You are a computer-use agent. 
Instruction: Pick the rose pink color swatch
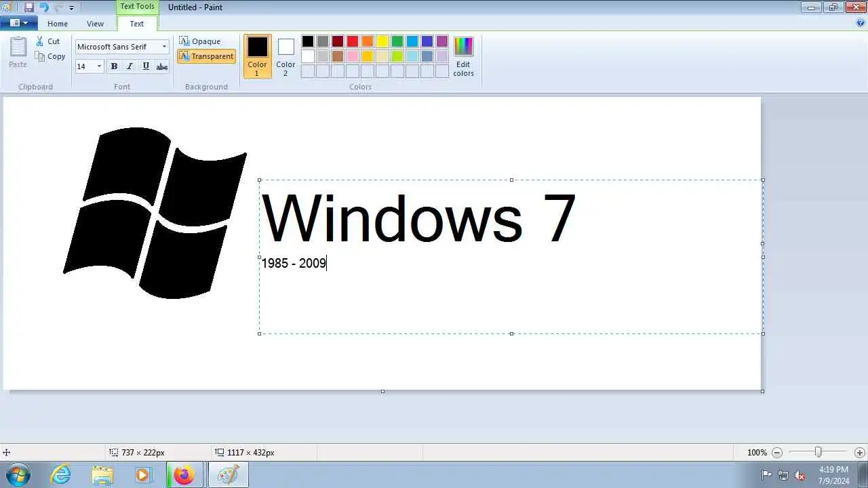pos(353,56)
